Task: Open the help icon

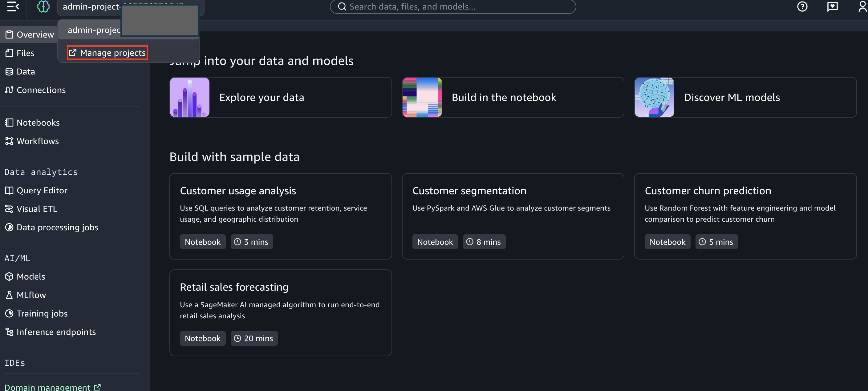Action: [x=802, y=6]
